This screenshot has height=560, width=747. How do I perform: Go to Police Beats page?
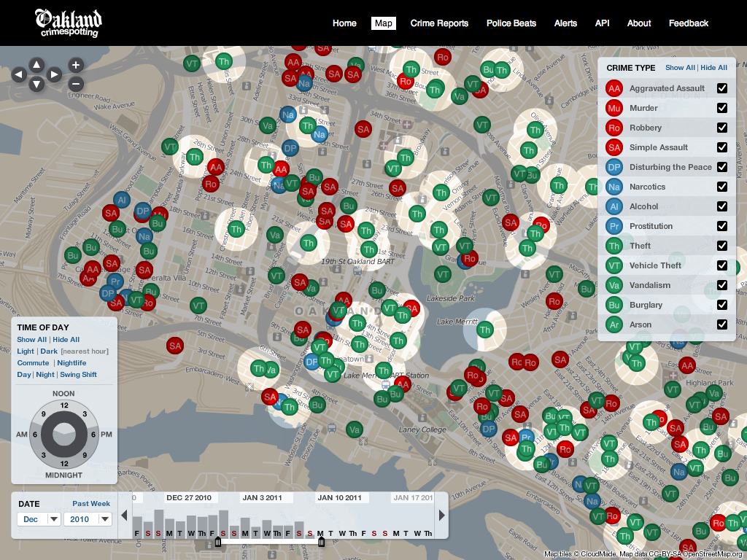pyautogui.click(x=511, y=23)
